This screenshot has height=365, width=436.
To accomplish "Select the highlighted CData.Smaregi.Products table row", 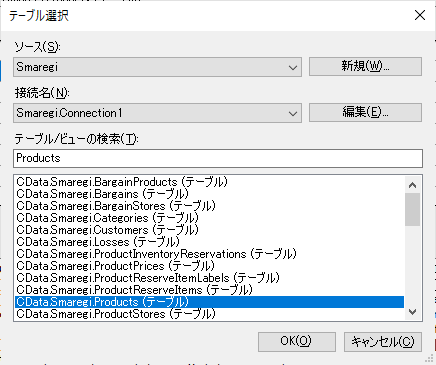I will (209, 302).
